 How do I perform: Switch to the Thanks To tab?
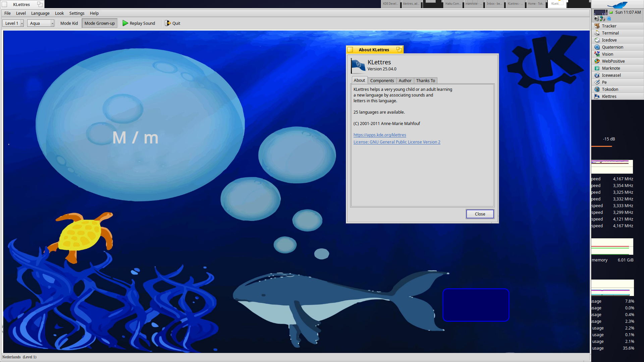tap(425, 80)
